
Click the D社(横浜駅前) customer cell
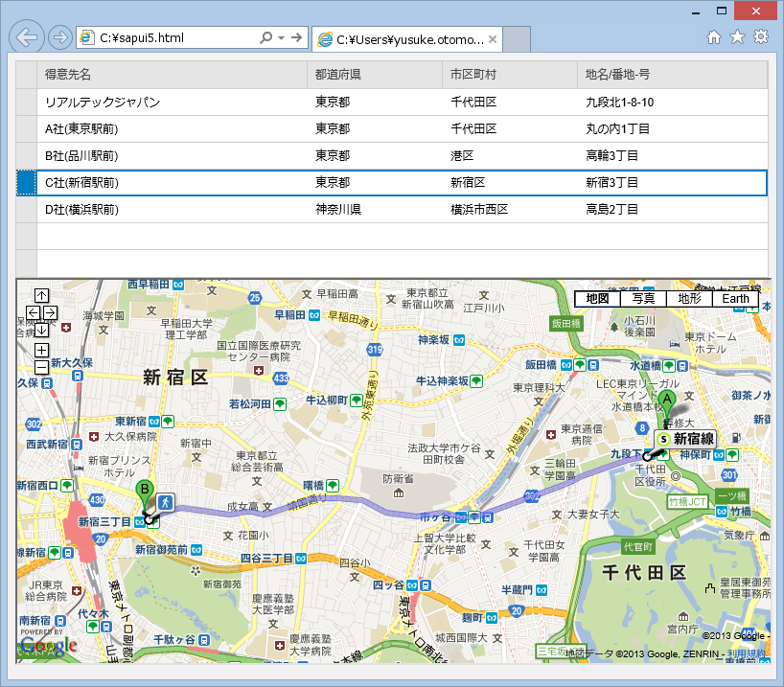click(172, 210)
